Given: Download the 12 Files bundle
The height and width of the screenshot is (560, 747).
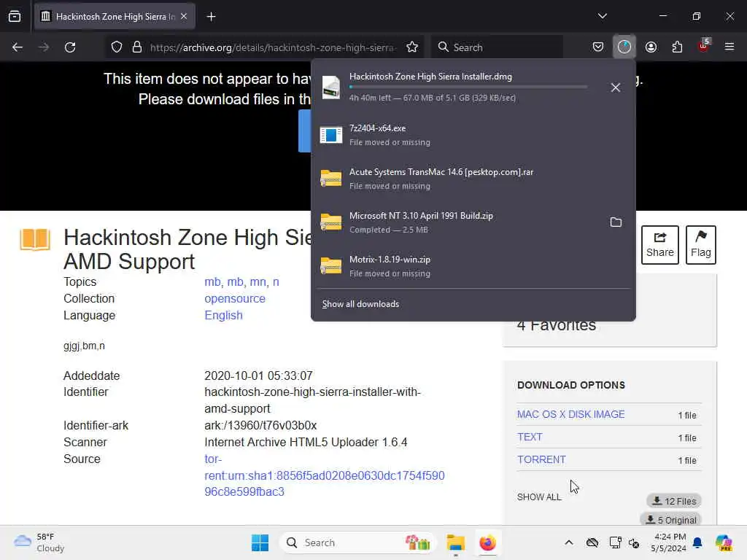Looking at the screenshot, I should pyautogui.click(x=674, y=501).
